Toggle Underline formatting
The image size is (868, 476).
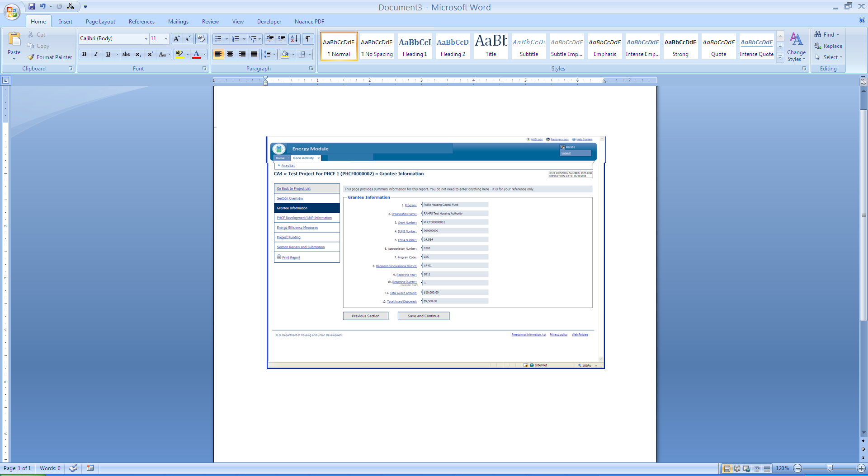(108, 54)
